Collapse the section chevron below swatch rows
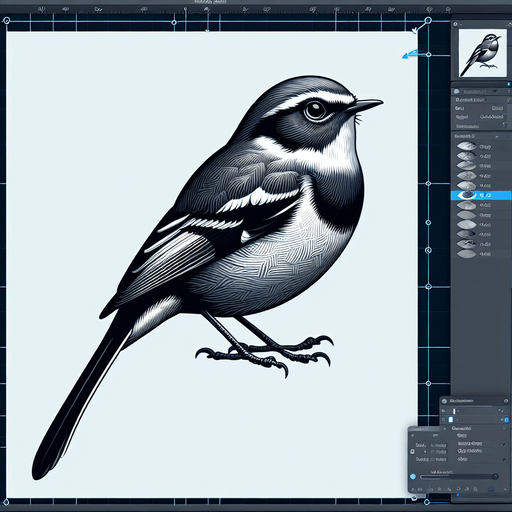 coord(445,428)
